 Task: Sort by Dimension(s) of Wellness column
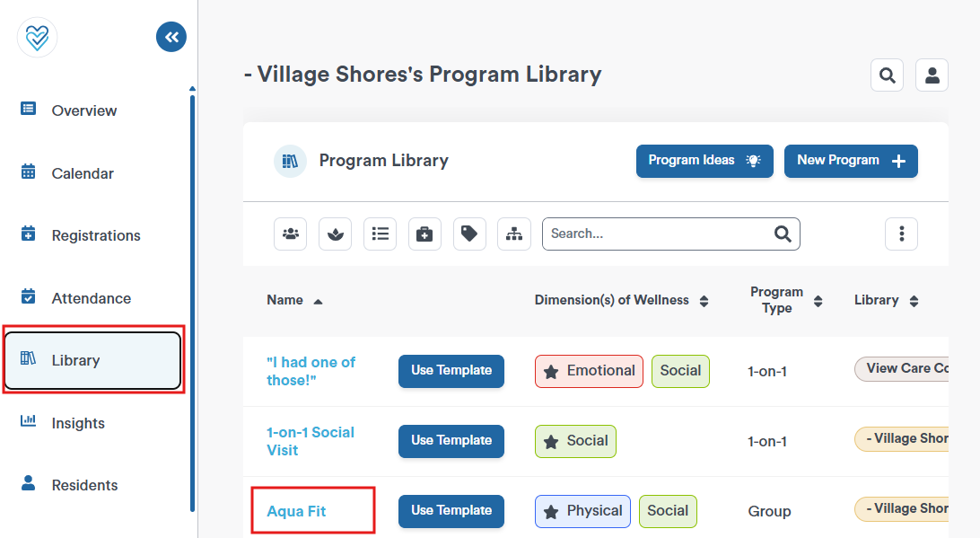coord(704,301)
